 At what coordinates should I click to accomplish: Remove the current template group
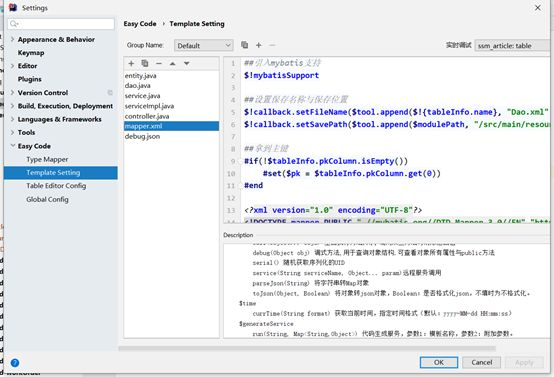(x=272, y=45)
